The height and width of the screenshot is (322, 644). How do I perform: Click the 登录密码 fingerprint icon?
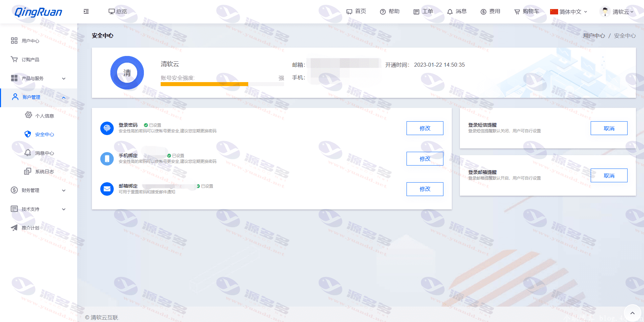107,128
